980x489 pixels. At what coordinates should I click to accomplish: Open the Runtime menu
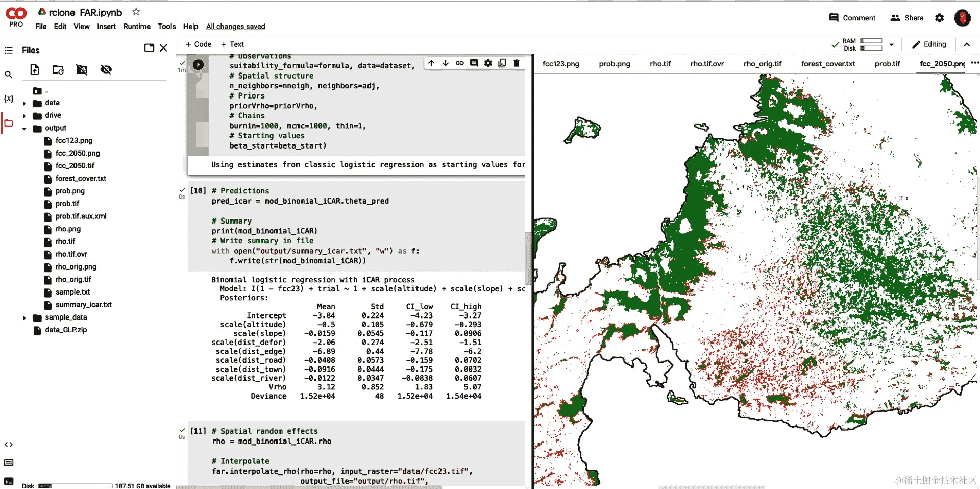[137, 27]
